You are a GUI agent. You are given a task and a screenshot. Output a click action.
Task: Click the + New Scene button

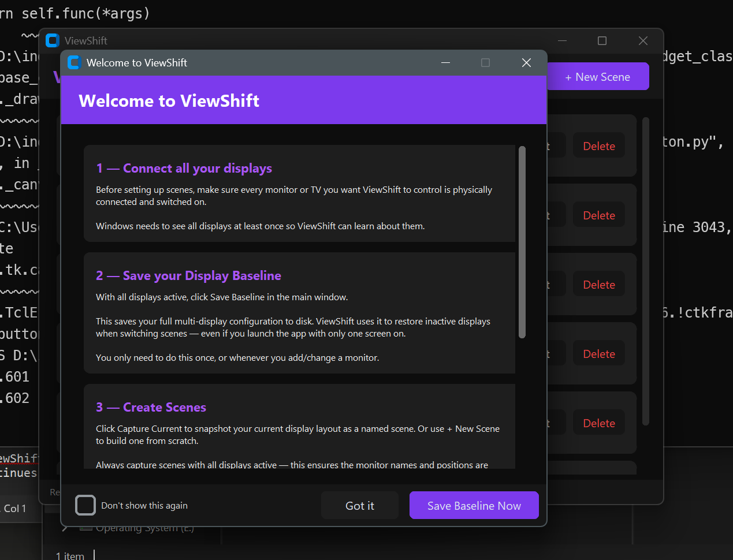597,77
